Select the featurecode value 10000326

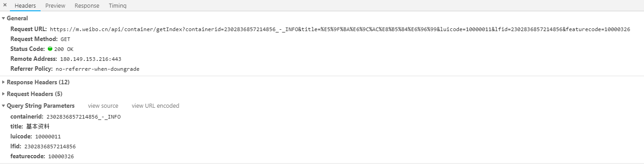[61, 156]
